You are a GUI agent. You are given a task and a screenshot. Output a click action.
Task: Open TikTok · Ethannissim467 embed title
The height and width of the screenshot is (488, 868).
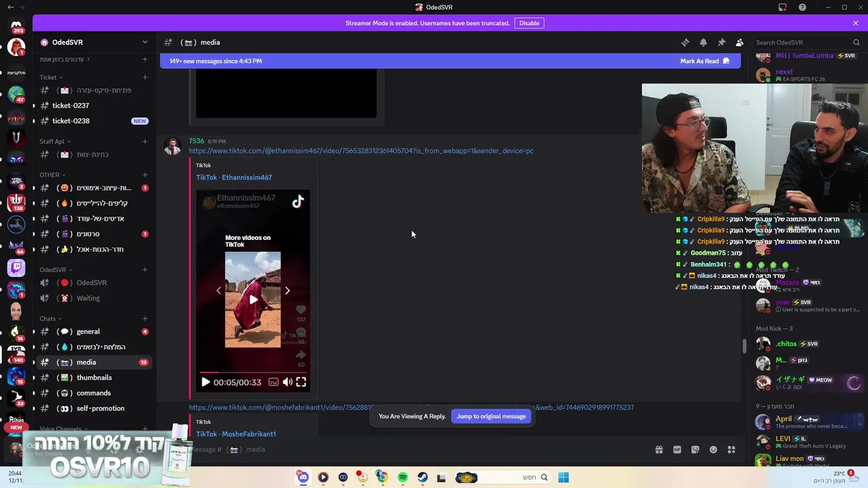point(234,178)
